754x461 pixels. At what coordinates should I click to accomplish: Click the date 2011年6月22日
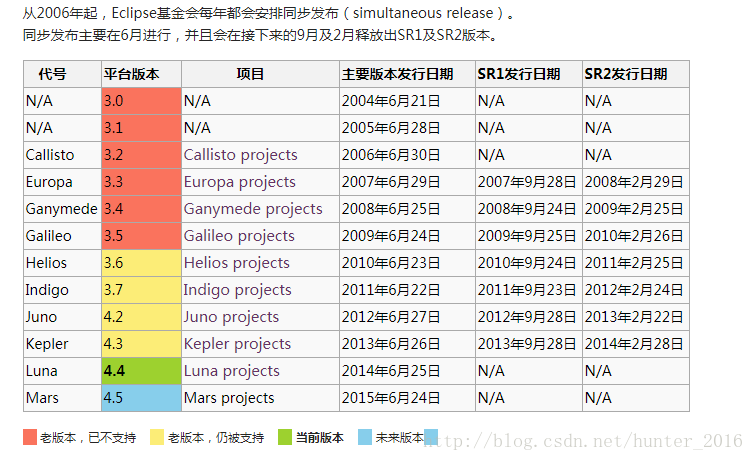(391, 289)
